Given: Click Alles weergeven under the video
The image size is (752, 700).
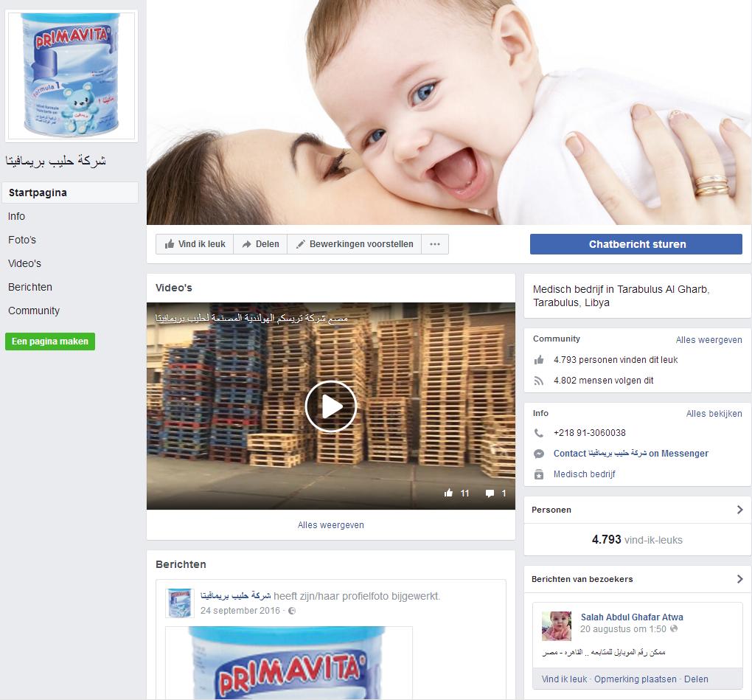Looking at the screenshot, I should point(331,525).
